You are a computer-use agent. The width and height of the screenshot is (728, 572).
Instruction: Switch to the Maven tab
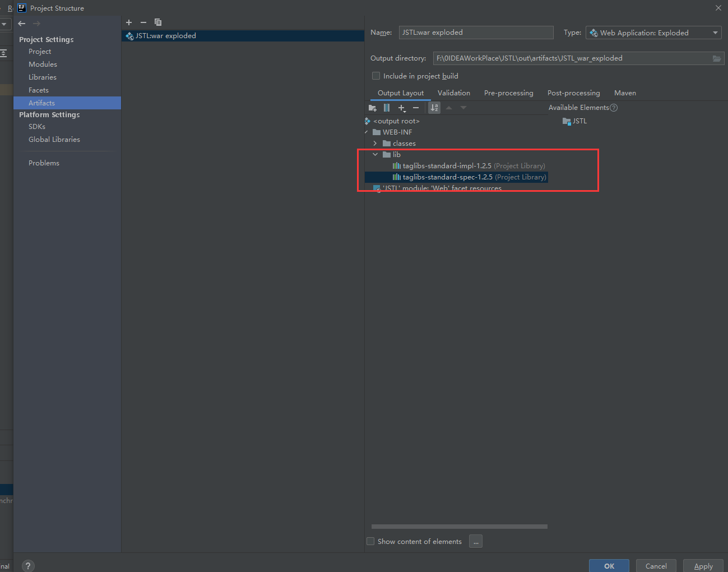(625, 93)
